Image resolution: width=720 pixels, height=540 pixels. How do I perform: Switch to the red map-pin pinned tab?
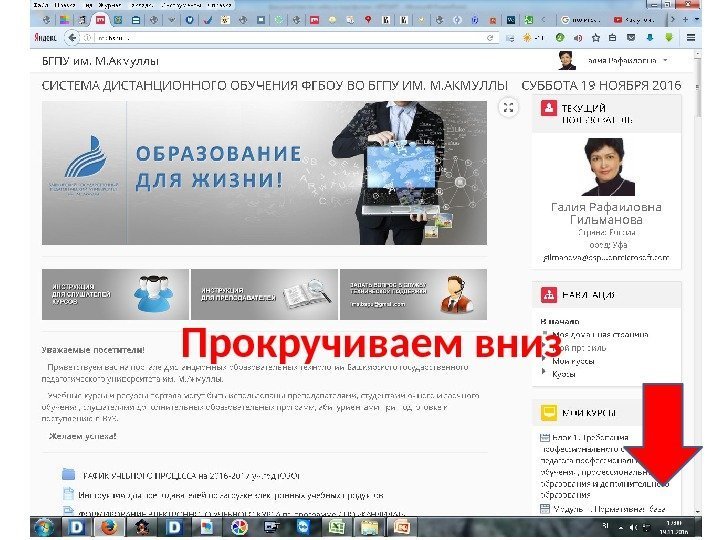click(x=368, y=20)
